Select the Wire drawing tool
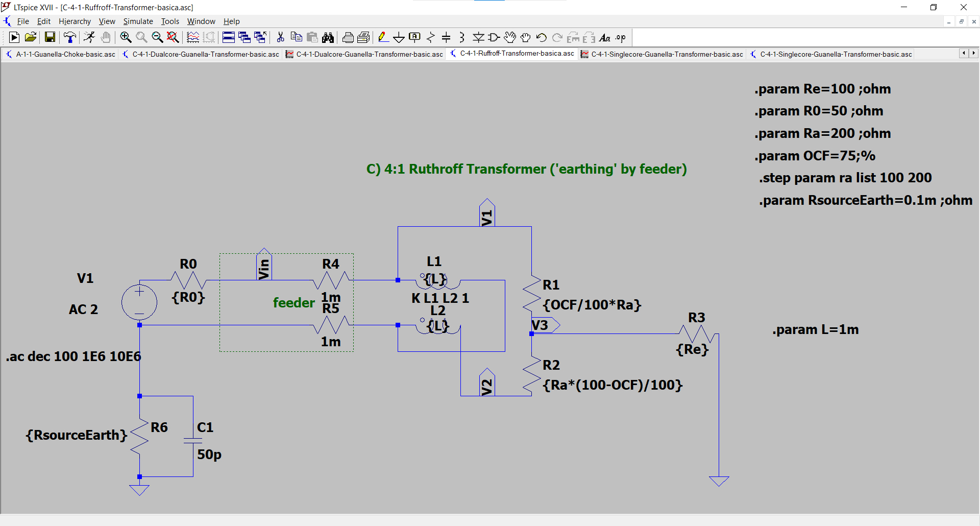This screenshot has height=526, width=980. pyautogui.click(x=383, y=37)
